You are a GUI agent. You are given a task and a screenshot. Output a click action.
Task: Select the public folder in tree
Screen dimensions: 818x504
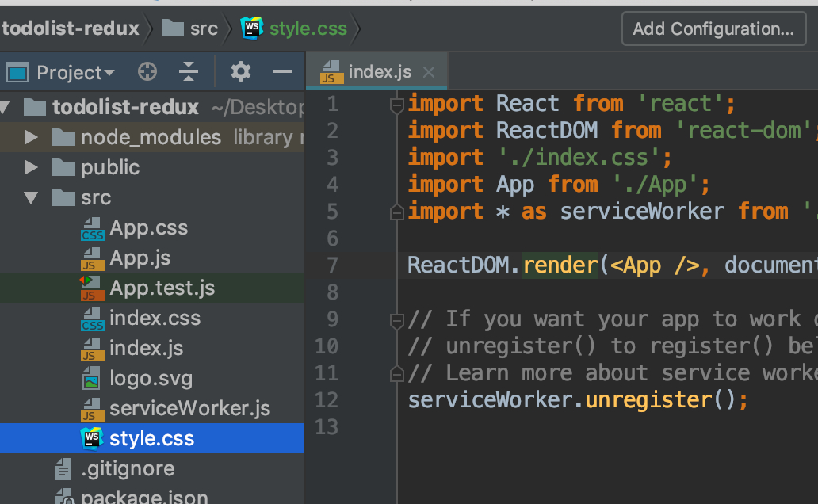click(x=110, y=167)
